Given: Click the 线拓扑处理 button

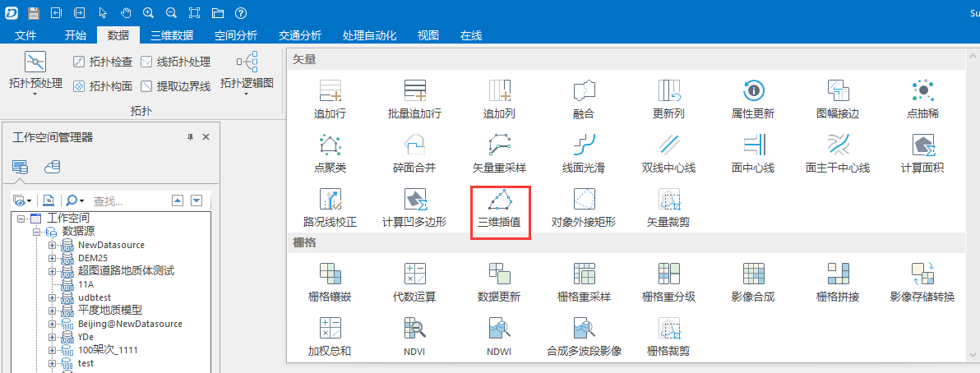Looking at the screenshot, I should point(175,62).
